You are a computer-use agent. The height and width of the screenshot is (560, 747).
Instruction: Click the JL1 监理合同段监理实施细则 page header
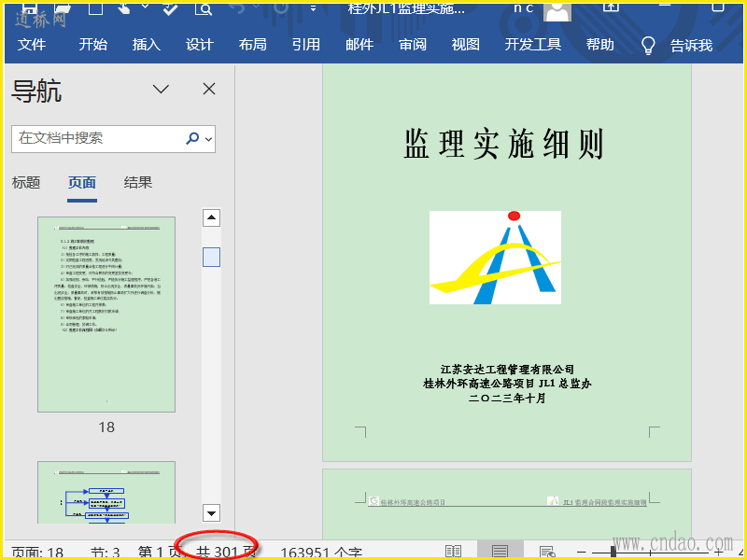pyautogui.click(x=604, y=502)
